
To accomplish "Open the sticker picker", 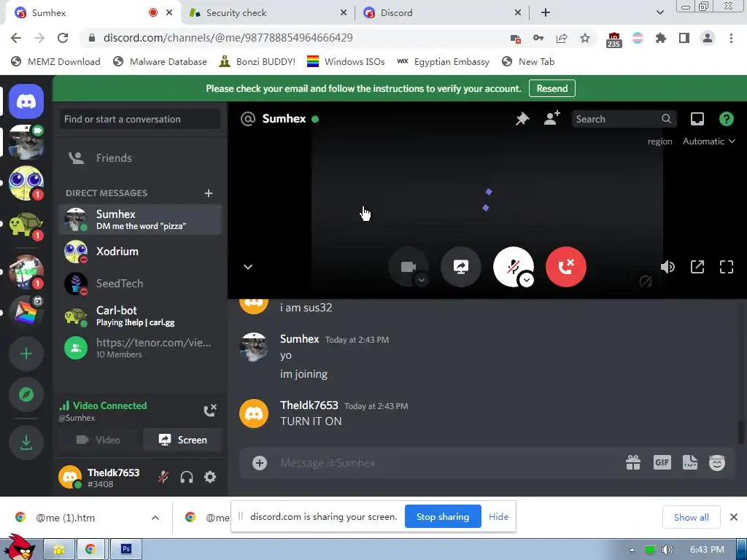I will [x=690, y=462].
